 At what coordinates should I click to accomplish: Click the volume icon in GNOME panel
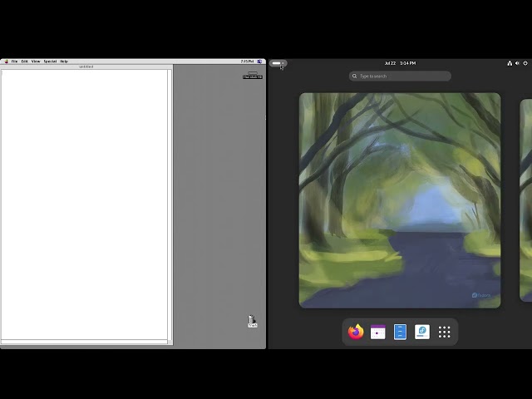[517, 63]
